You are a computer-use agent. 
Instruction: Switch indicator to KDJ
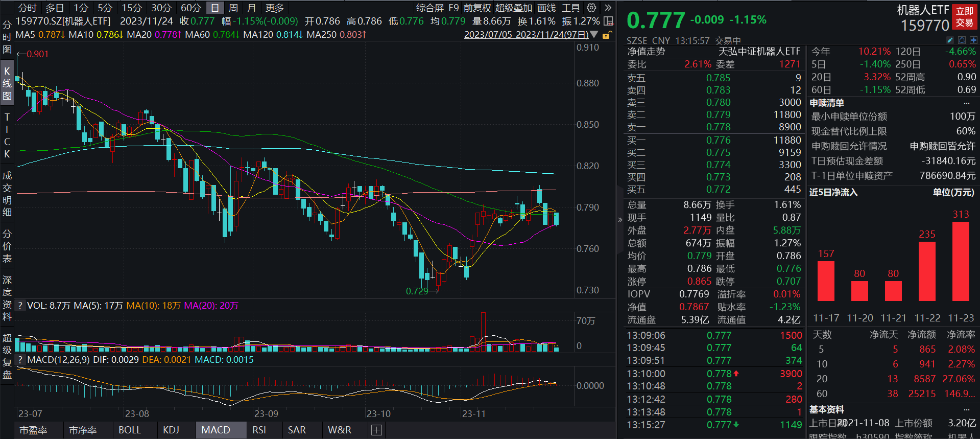171,430
